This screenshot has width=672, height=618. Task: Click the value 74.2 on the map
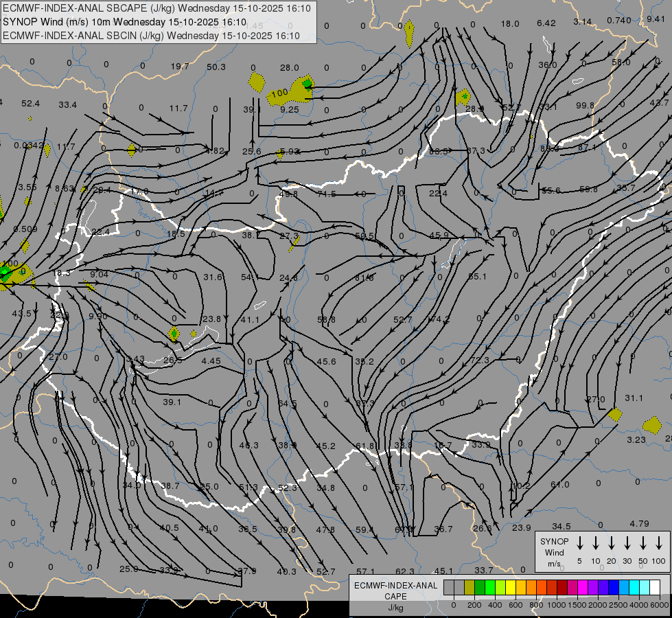pyautogui.click(x=439, y=319)
